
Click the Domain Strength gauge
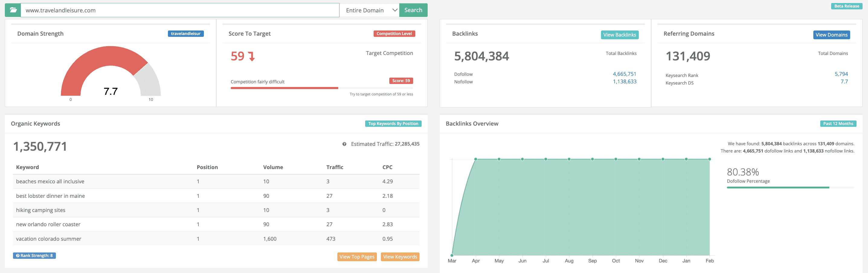tap(111, 71)
